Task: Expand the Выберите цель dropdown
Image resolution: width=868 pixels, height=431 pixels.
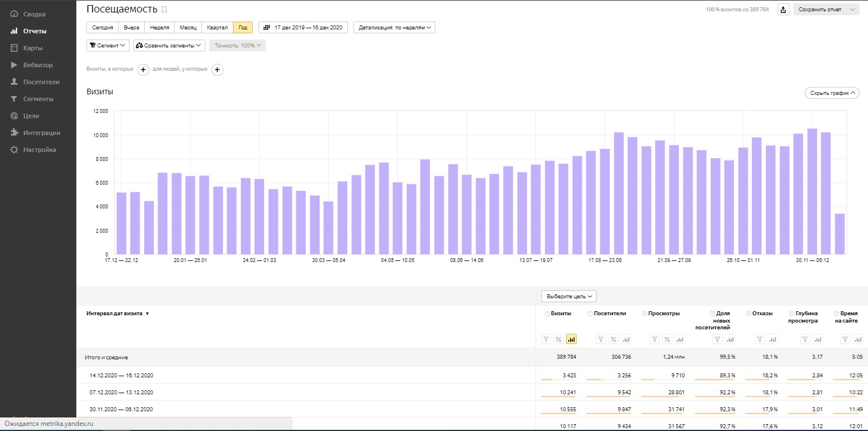Action: click(x=568, y=296)
